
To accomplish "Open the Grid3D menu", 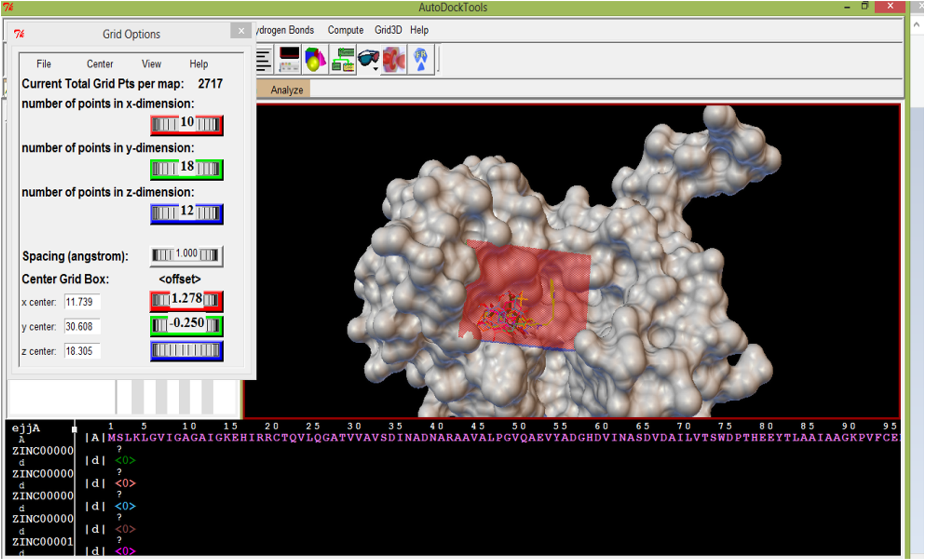I will tap(388, 30).
